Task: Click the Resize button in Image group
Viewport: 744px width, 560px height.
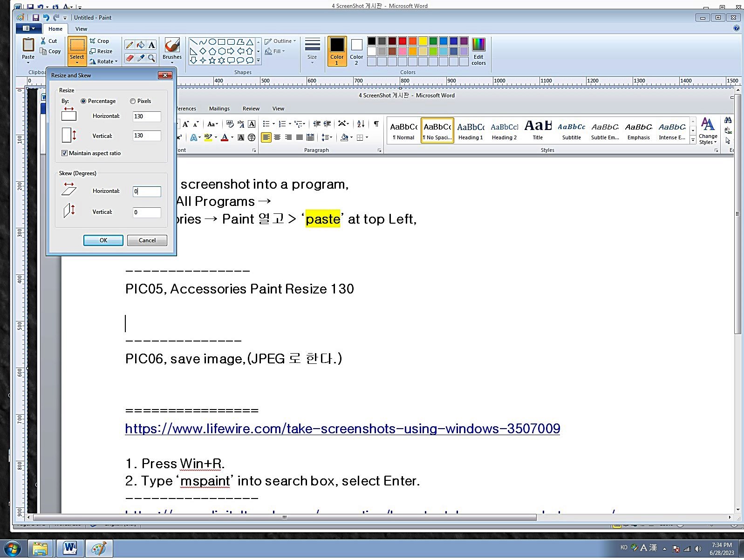Action: pos(101,51)
